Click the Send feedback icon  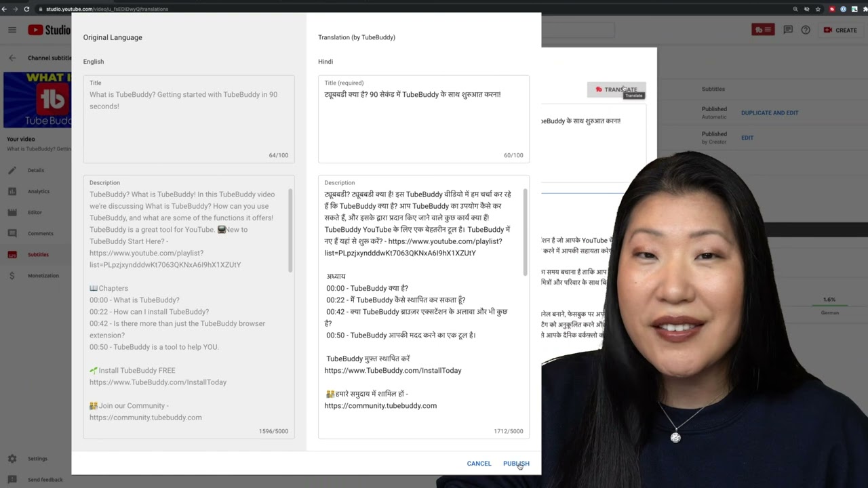[x=12, y=480]
